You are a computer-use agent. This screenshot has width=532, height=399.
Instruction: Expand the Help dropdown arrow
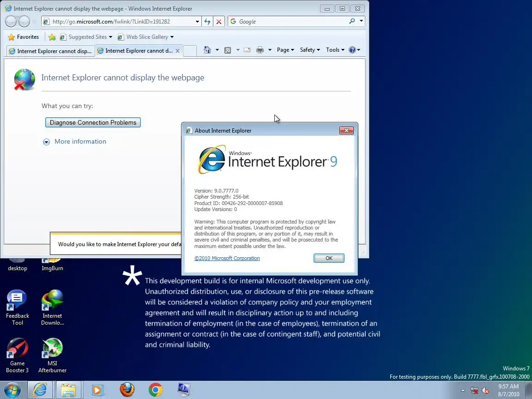[359, 50]
